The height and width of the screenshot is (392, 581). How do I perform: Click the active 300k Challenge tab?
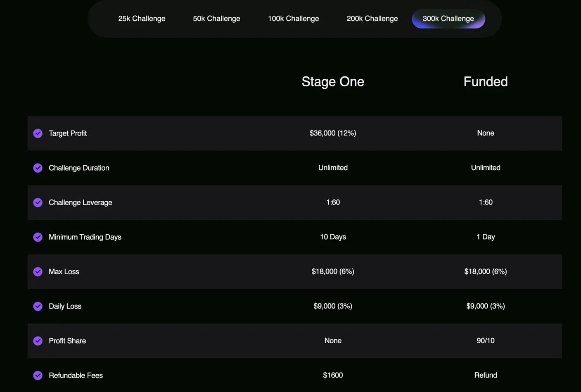pyautogui.click(x=448, y=19)
